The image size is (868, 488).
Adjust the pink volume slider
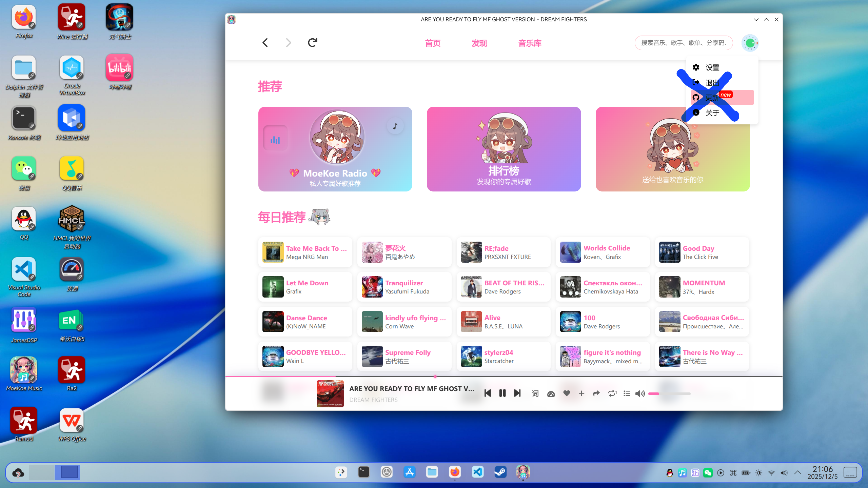pos(669,394)
